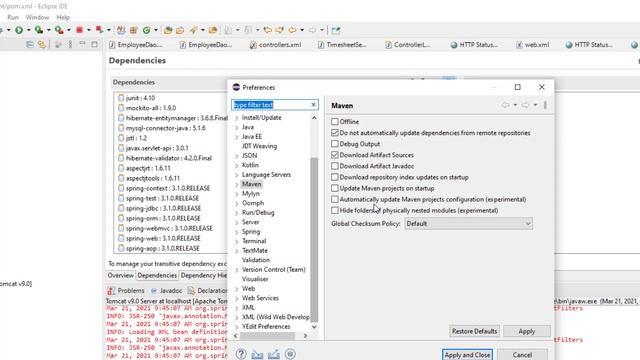Viewport: 640px width, 360px height.
Task: Expand the Java EE preferences node
Action: click(x=237, y=137)
